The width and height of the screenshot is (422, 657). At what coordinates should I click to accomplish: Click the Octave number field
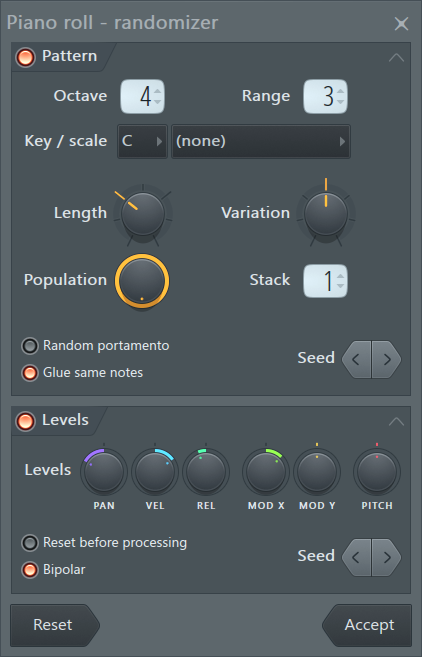142,96
